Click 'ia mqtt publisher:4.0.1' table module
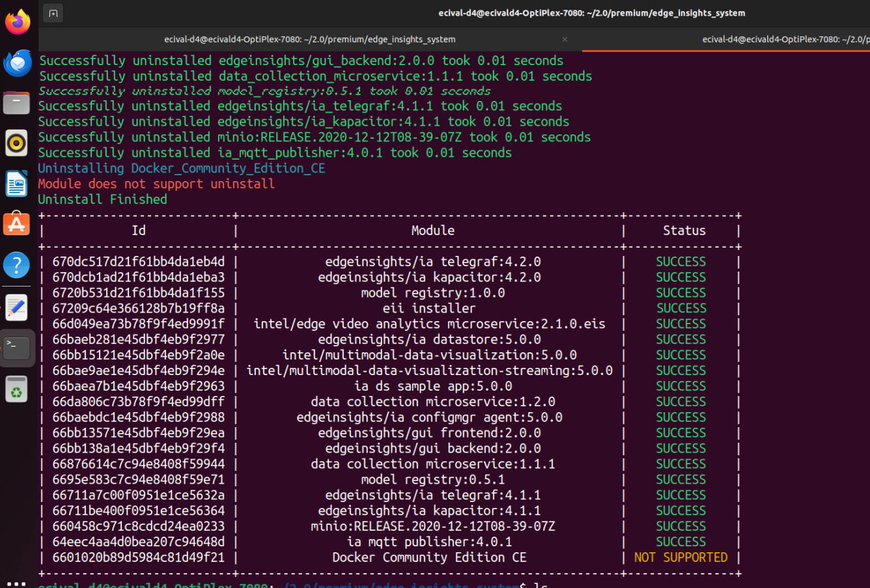Image resolution: width=870 pixels, height=588 pixels. [x=429, y=542]
